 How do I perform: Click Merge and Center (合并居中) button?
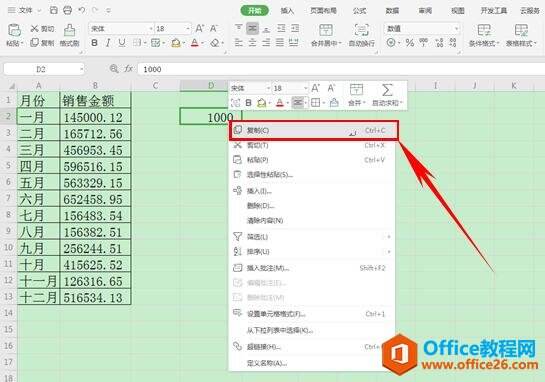point(326,35)
